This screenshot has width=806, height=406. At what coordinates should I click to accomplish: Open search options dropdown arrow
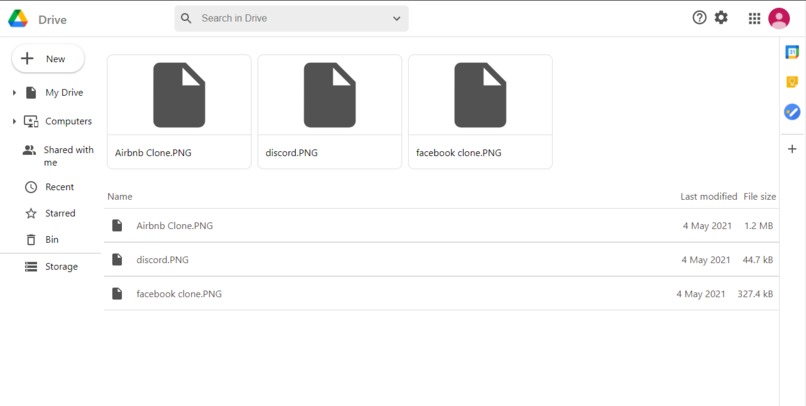pos(396,19)
